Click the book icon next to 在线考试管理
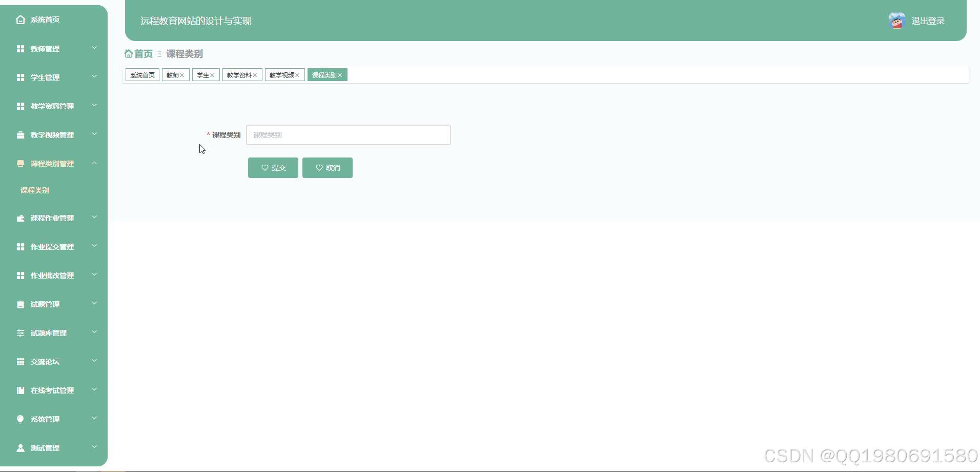Screen dimensions: 980x472 click(x=21, y=390)
